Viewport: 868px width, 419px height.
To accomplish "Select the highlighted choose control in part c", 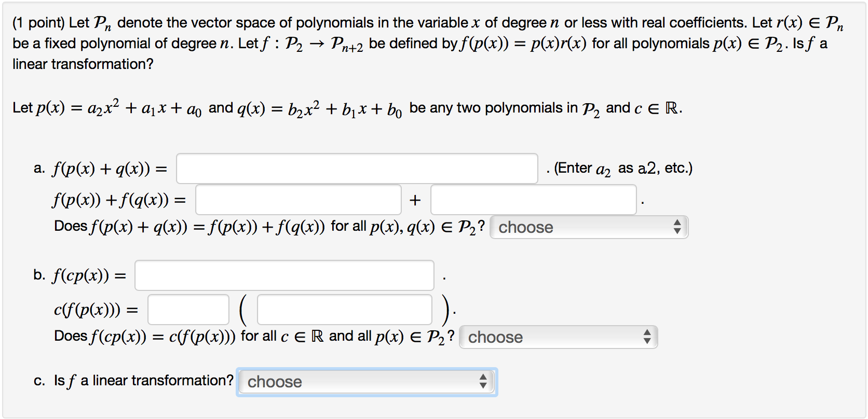I will pyautogui.click(x=366, y=382).
